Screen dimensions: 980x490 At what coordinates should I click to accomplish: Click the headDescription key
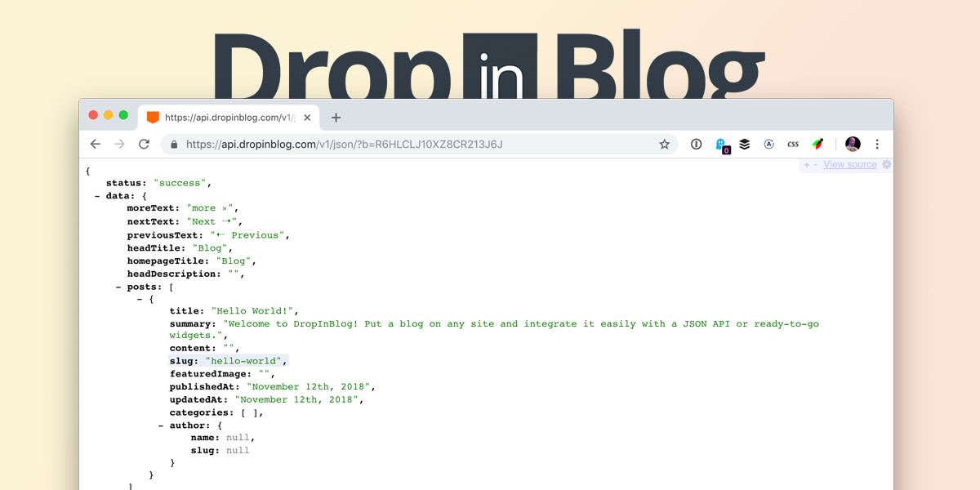[x=174, y=274]
